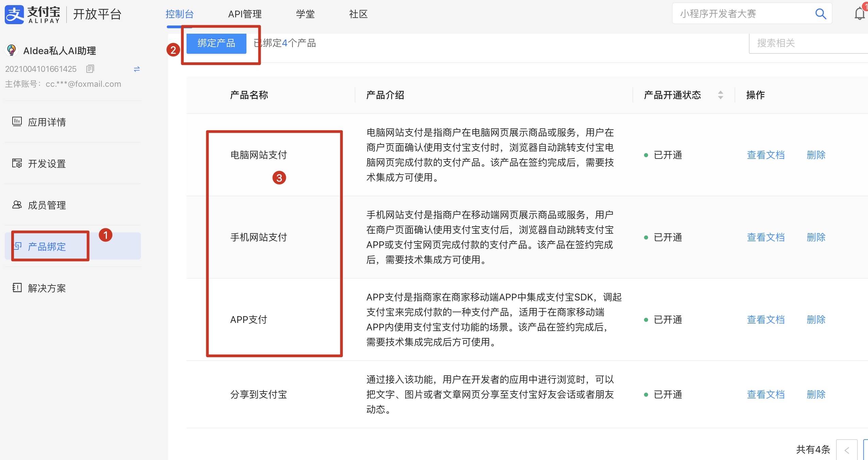Screen dimensions: 868x460
Task: Click the Alipay logo icon
Action: click(14, 14)
